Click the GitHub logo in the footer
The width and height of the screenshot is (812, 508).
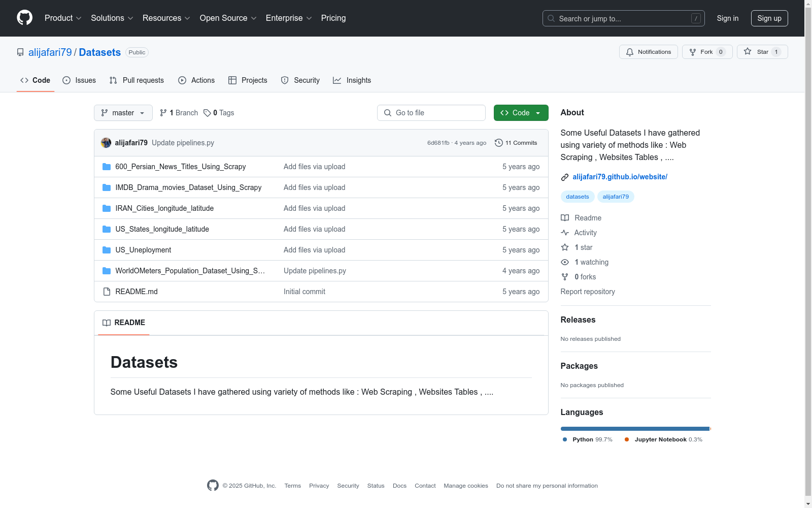point(213,486)
